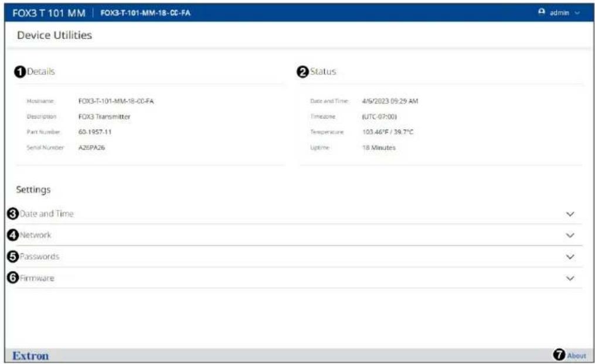Select the temperature value 103.46°F / 39.7°C
This screenshot has height=364, width=595.
pyautogui.click(x=387, y=132)
